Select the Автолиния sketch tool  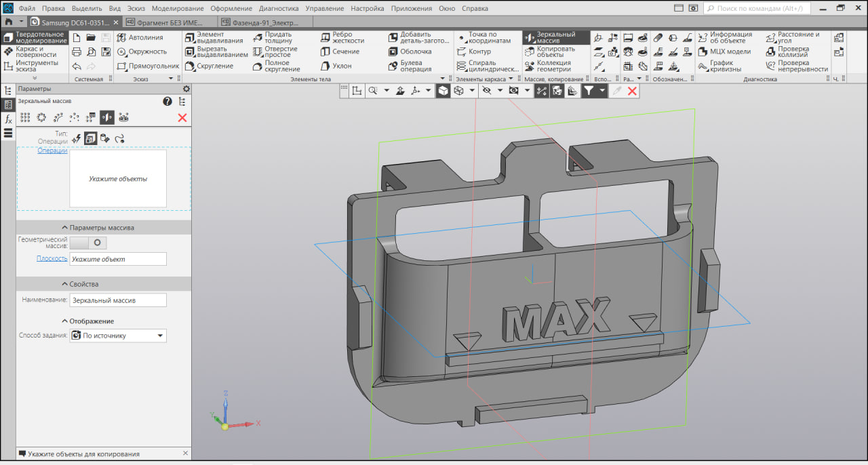(140, 37)
